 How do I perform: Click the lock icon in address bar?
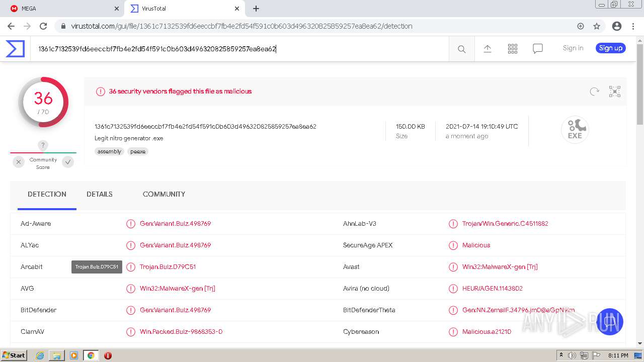pos(63,26)
